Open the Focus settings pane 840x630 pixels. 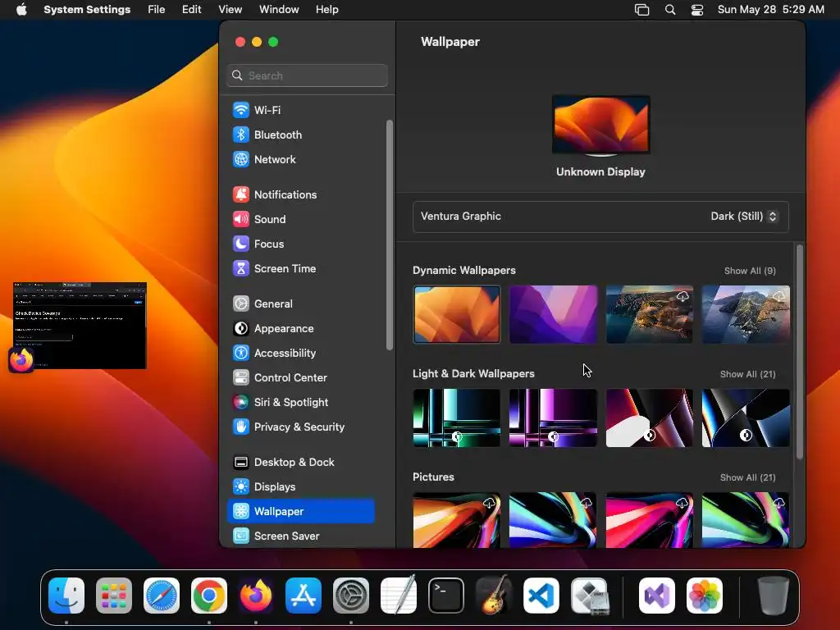coord(300,244)
